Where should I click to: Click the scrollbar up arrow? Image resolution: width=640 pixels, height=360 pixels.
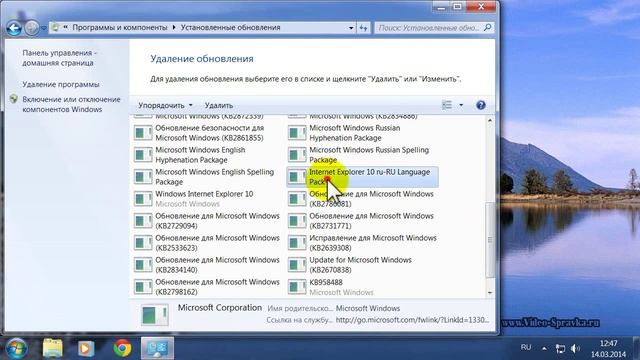coord(490,120)
